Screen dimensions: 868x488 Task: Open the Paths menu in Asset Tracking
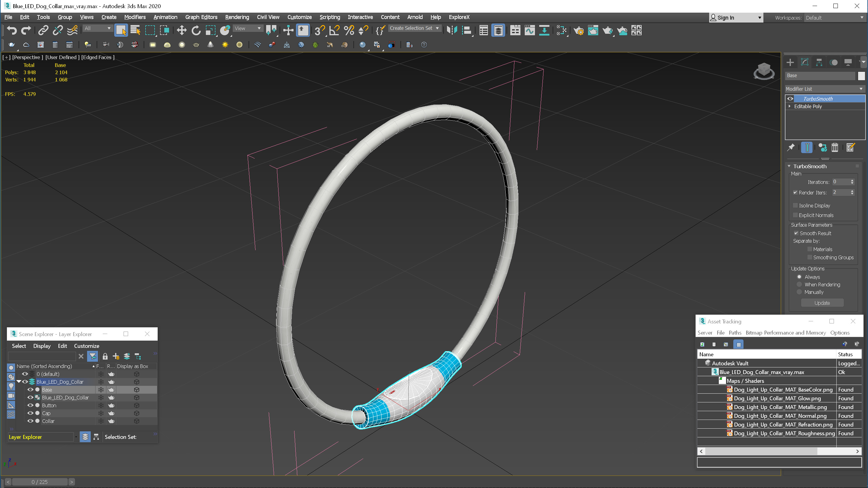(735, 333)
